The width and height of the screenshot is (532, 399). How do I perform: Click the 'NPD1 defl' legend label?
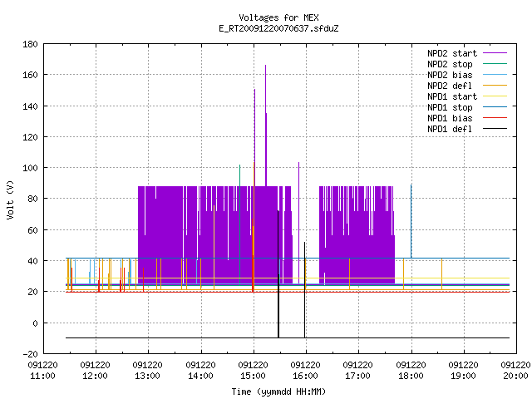point(450,129)
